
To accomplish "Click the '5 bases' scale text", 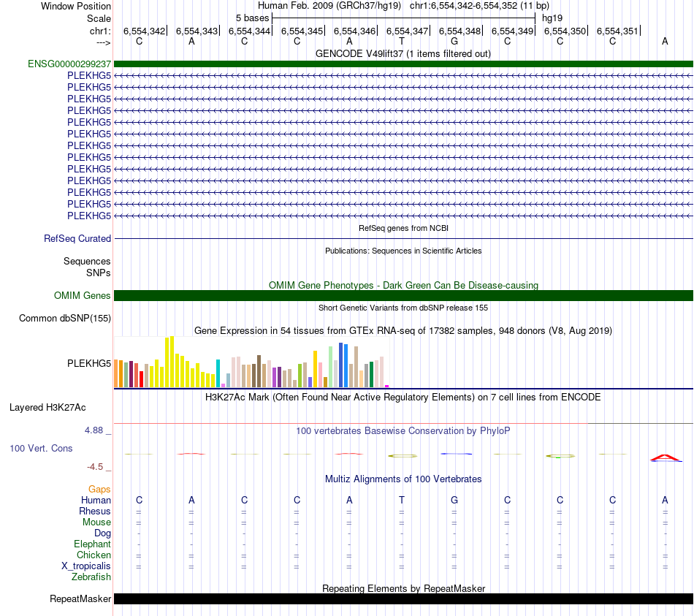I will [x=252, y=18].
